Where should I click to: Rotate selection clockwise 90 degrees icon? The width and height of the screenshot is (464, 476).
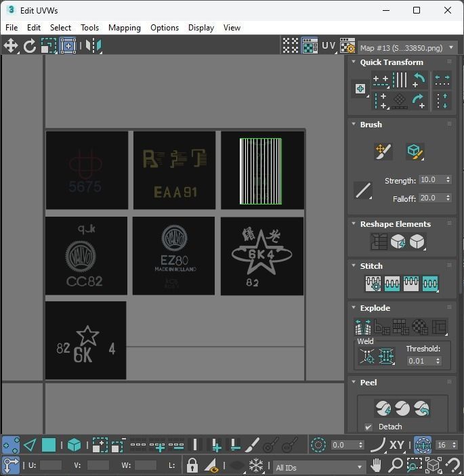419,100
